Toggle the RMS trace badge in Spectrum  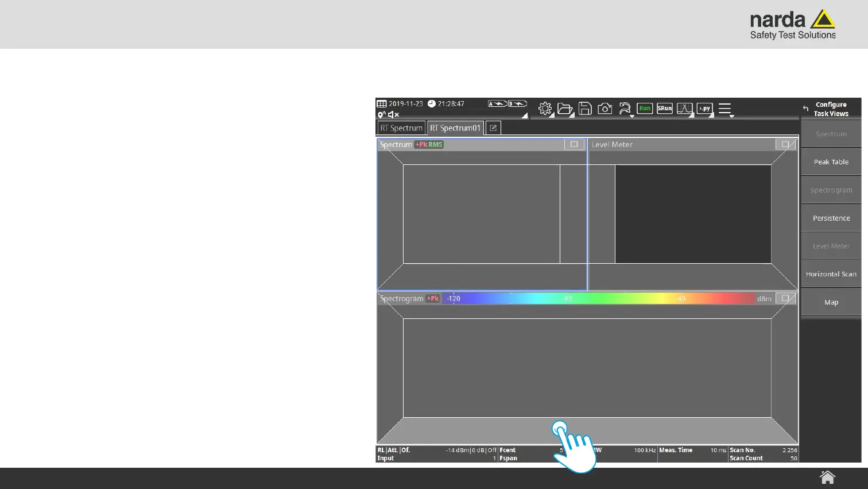[x=436, y=145]
